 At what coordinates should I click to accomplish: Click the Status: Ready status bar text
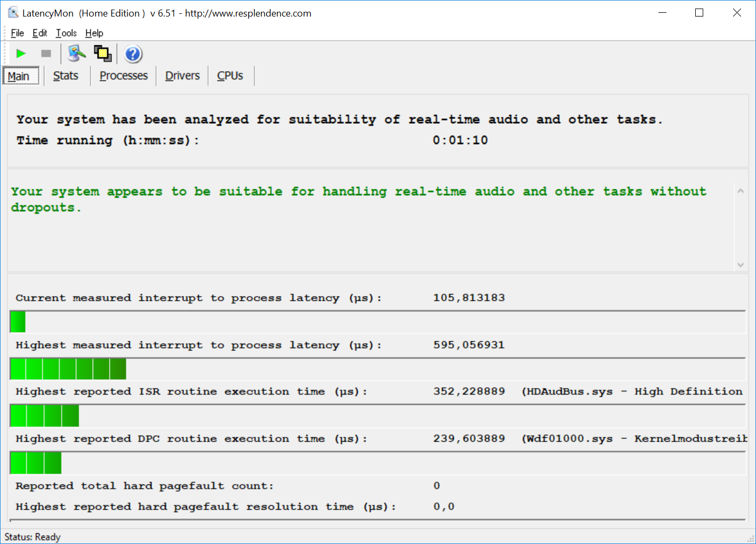[x=33, y=537]
